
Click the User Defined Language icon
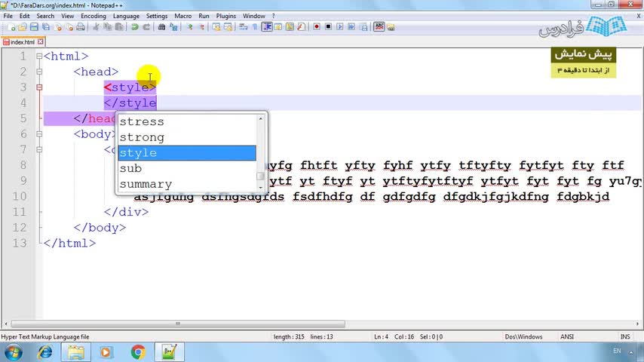(x=278, y=27)
